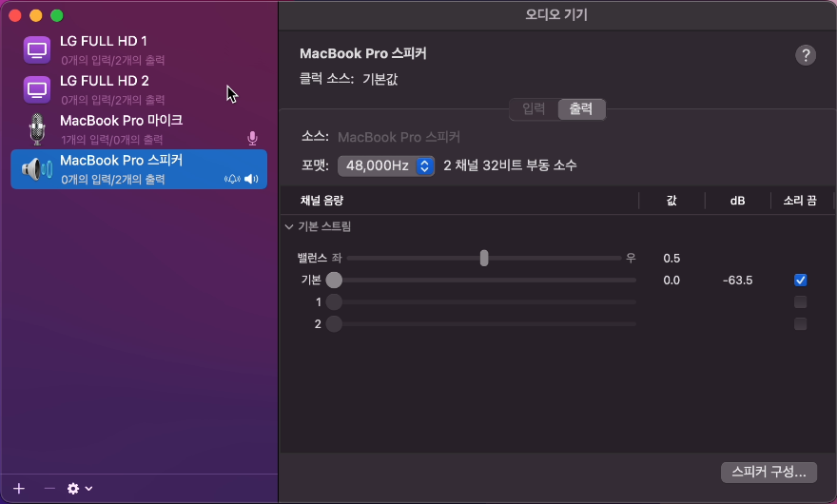Click the MacBook Pro 스피커 speaker icon

coord(37,169)
